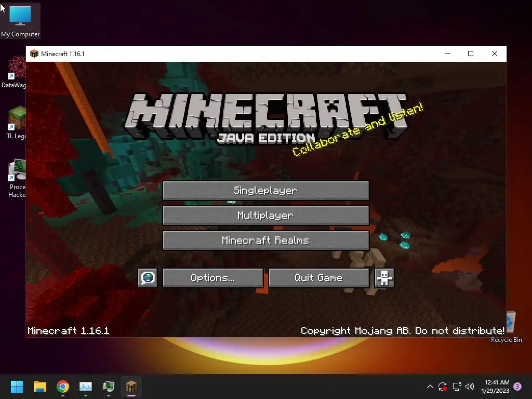Screen dimensions: 532x399
Task: Open File Explorer from taskbar
Action: tap(39, 387)
